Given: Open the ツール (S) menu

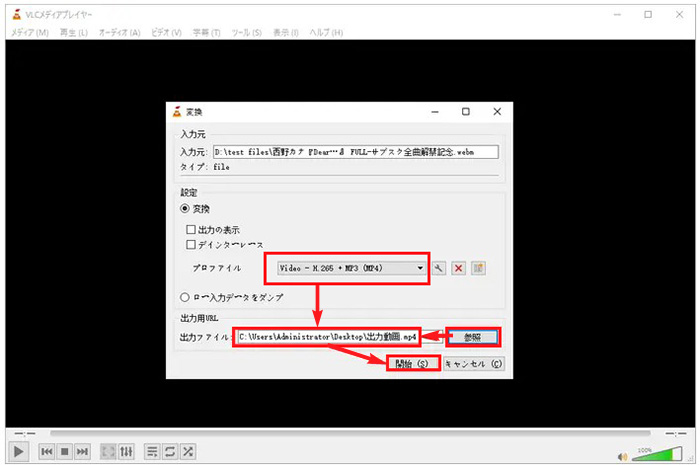Looking at the screenshot, I should [x=246, y=33].
